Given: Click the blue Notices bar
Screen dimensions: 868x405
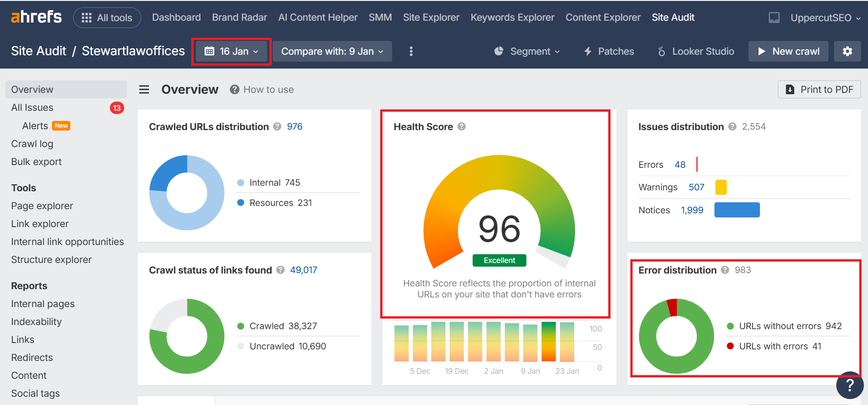Looking at the screenshot, I should 737,210.
